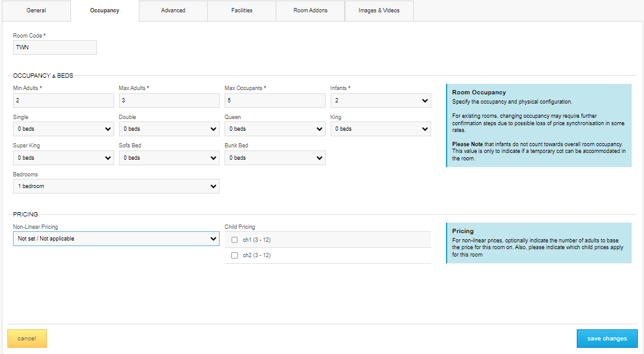Expand the Bedrooms dropdown
The image size is (644, 354).
click(x=116, y=186)
